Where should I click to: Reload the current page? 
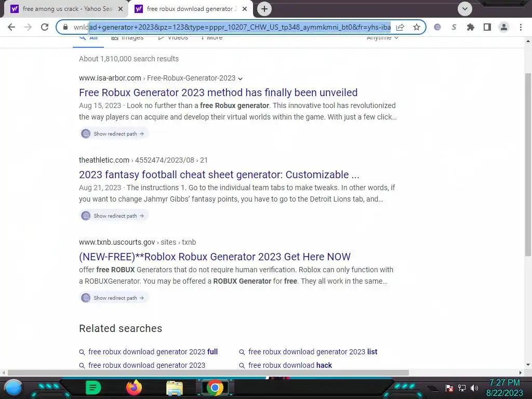45,27
